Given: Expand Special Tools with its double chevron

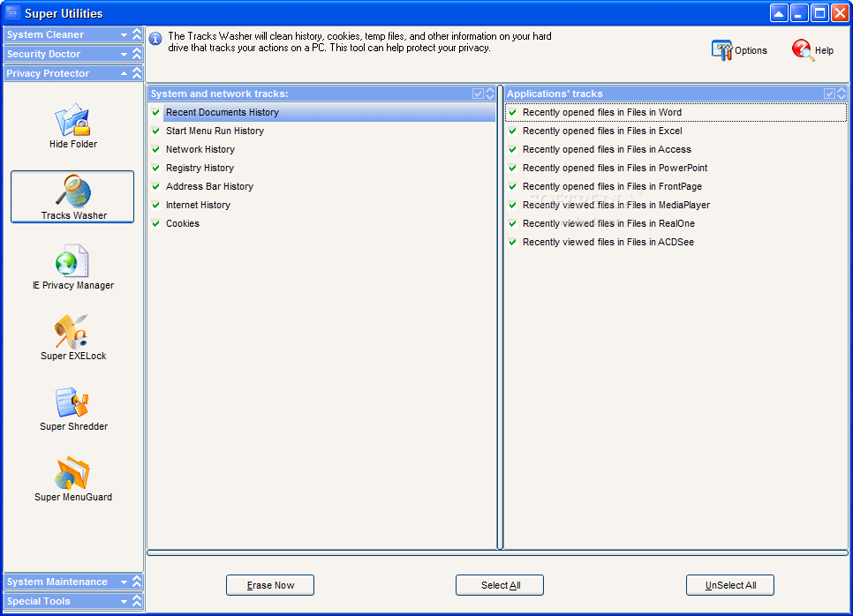Looking at the screenshot, I should (x=137, y=601).
